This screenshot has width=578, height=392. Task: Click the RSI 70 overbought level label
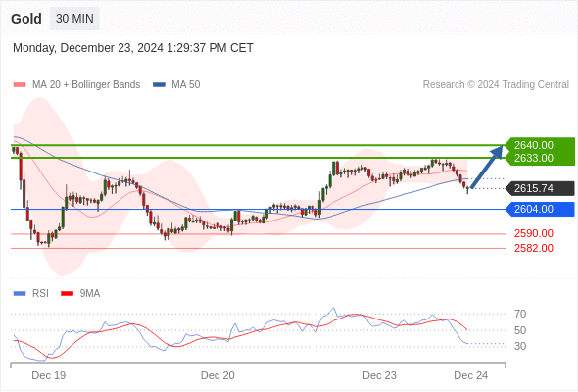click(520, 314)
